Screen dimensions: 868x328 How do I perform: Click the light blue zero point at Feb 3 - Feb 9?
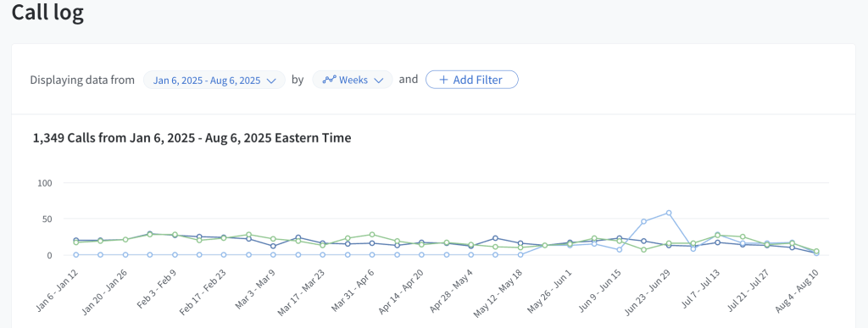click(175, 255)
